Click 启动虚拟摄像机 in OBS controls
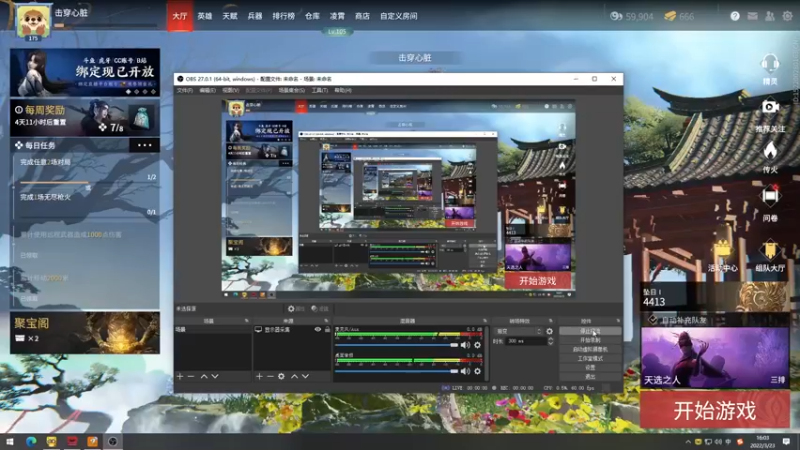The image size is (800, 450). point(590,349)
